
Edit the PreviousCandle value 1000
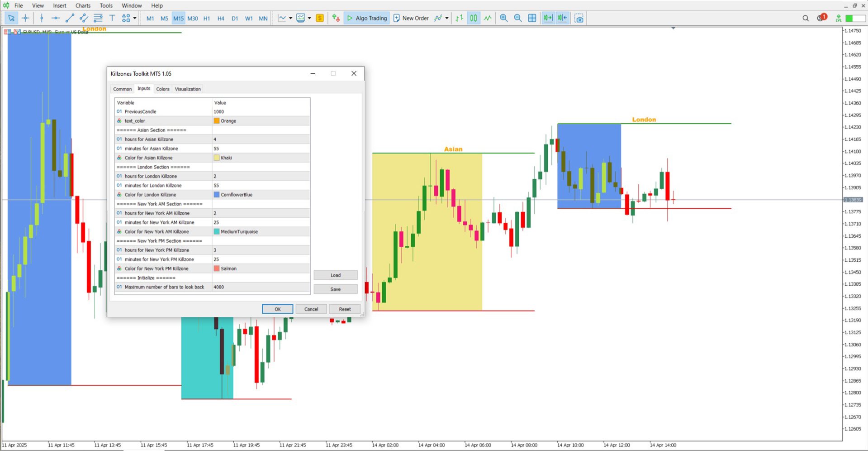click(261, 112)
